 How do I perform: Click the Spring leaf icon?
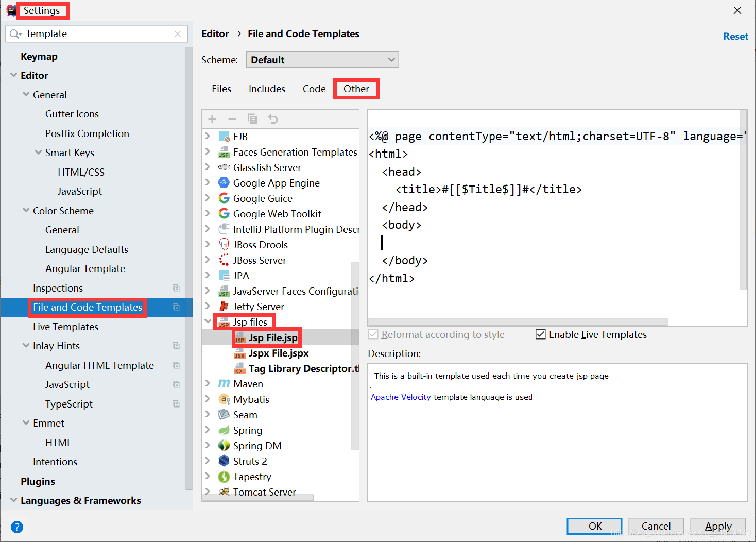coord(224,430)
